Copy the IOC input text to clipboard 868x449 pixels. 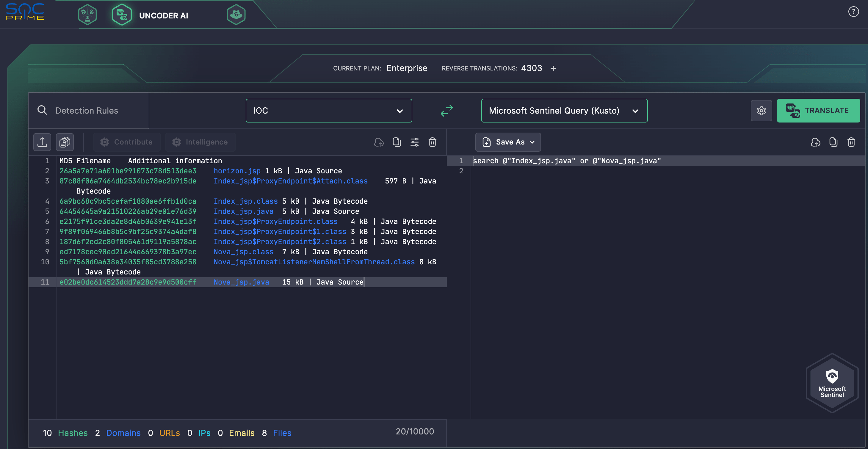397,142
